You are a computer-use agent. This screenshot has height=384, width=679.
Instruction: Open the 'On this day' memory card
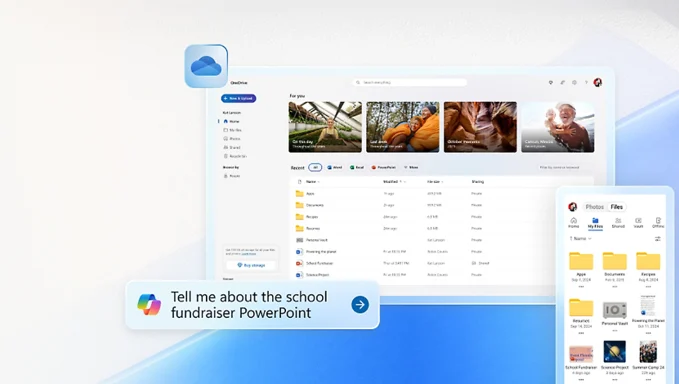(x=325, y=127)
